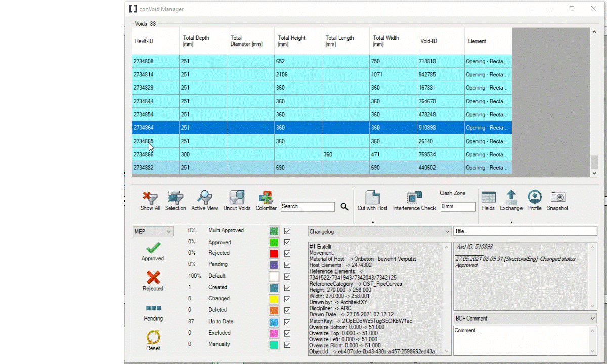
Task: Click the Title input field
Action: tap(525, 231)
